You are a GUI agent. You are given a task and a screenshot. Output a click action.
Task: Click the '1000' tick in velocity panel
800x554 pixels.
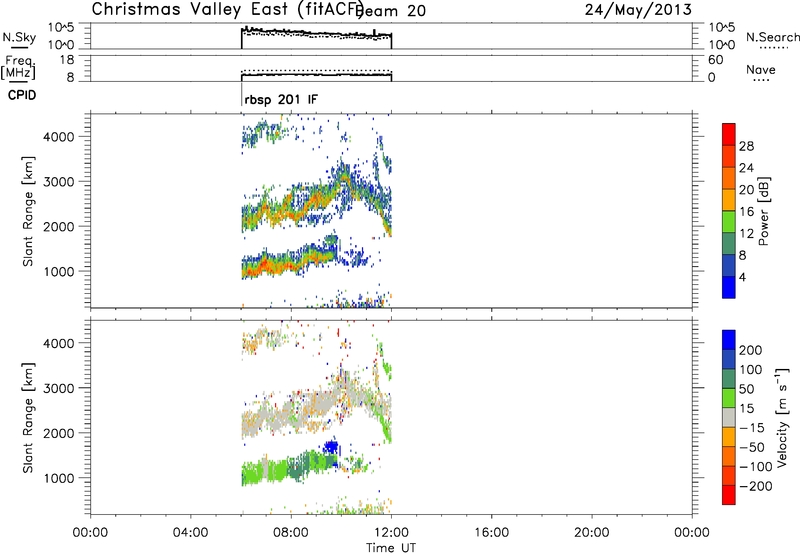(x=59, y=478)
